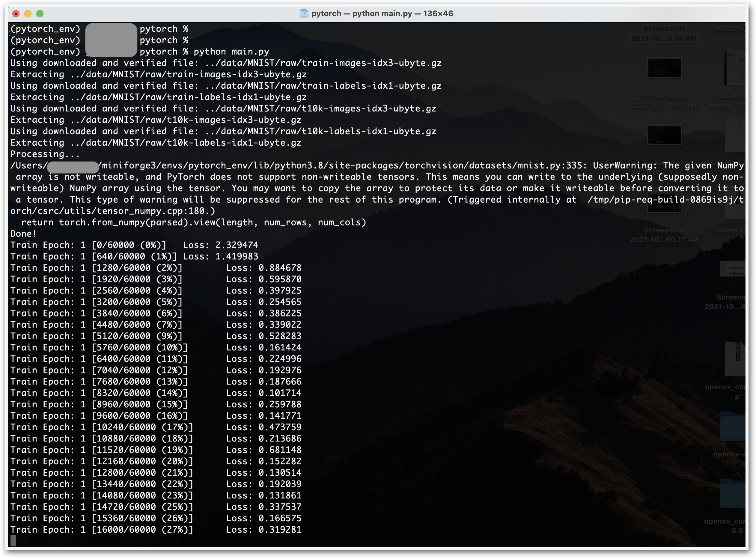Click the 'python main.py' command text

231,52
